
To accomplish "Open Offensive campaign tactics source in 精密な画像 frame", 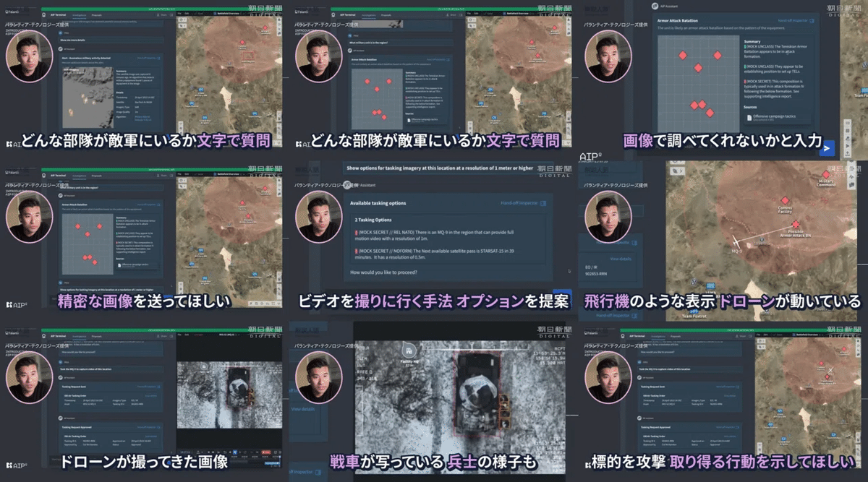I will [138, 267].
